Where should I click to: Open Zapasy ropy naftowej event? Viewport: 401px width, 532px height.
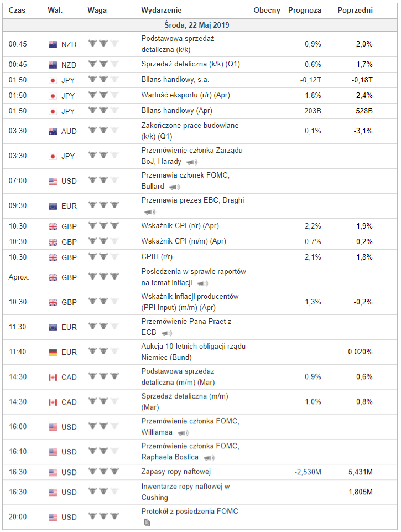176,472
